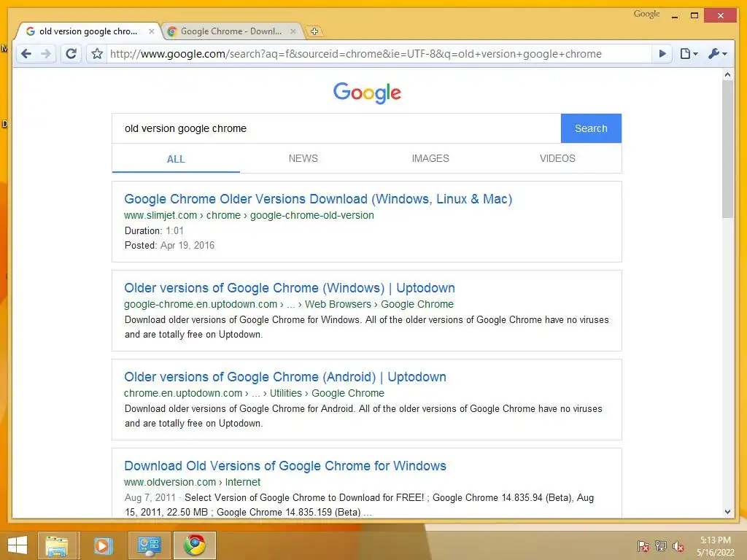
Task: Click the www.oldversion.com › Internet breadcrumb
Action: [x=192, y=482]
